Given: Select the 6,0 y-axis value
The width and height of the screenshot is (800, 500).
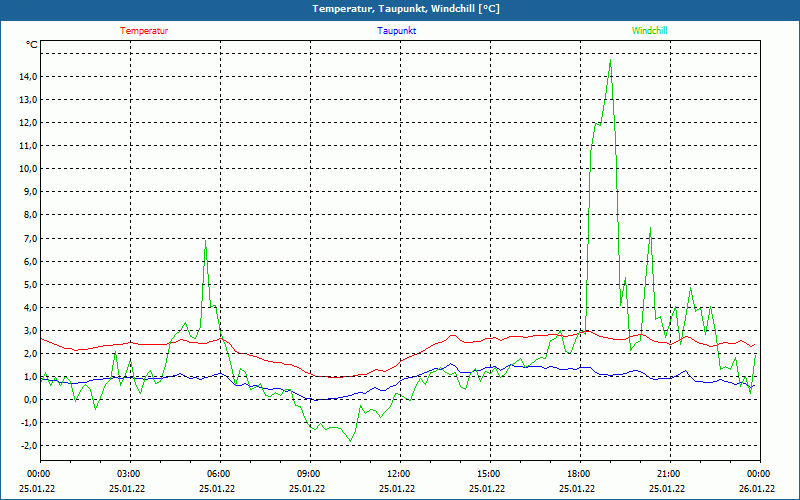Looking at the screenshot, I should (x=30, y=261).
